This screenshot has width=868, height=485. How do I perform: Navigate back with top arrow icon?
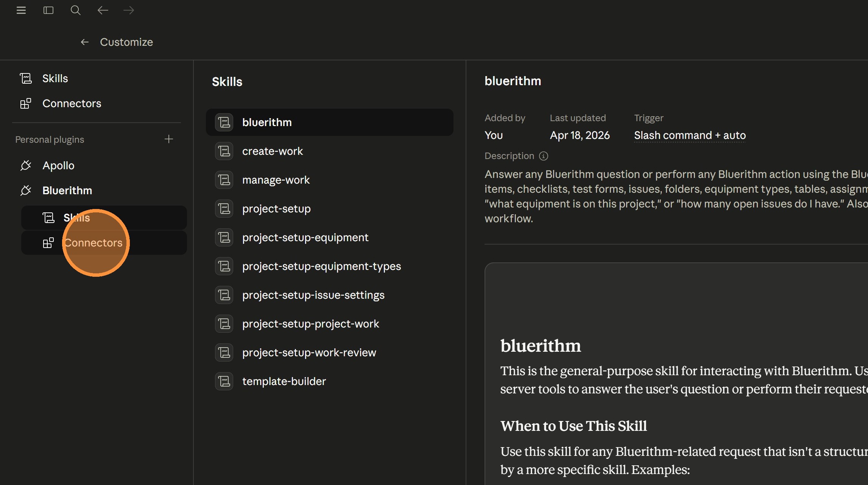[x=103, y=10]
